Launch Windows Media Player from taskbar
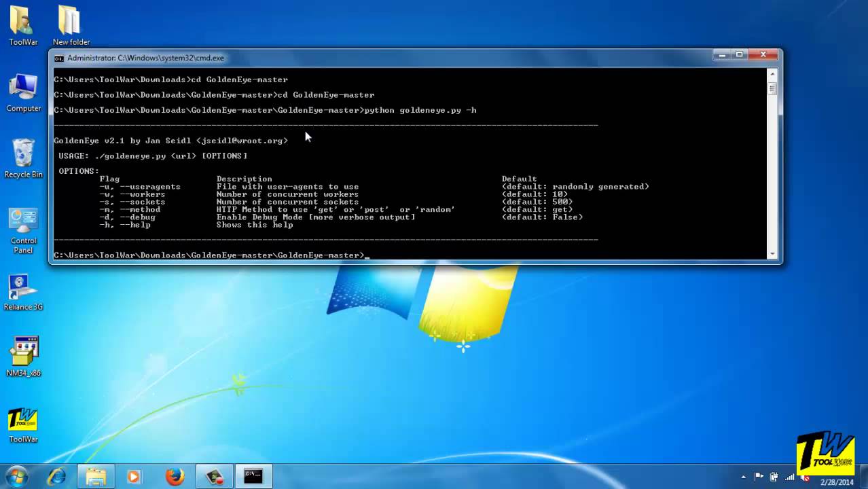Screen dimensions: 868x489 tap(134, 477)
